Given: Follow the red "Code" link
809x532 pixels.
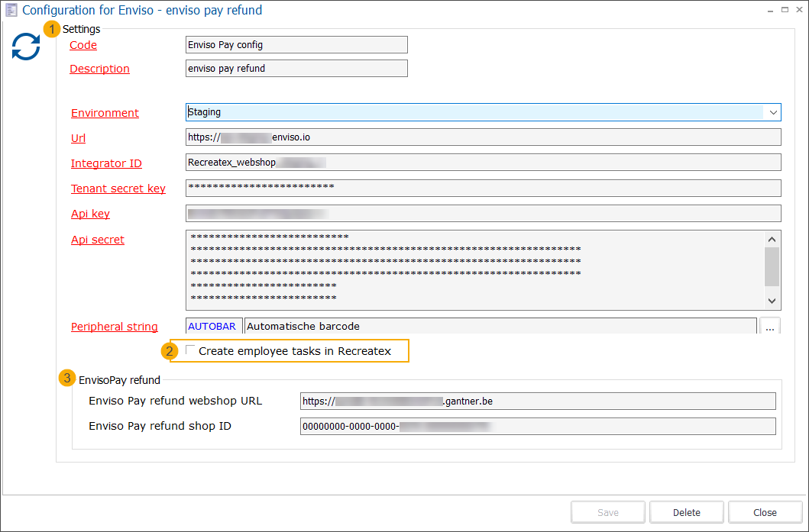Looking at the screenshot, I should 83,45.
